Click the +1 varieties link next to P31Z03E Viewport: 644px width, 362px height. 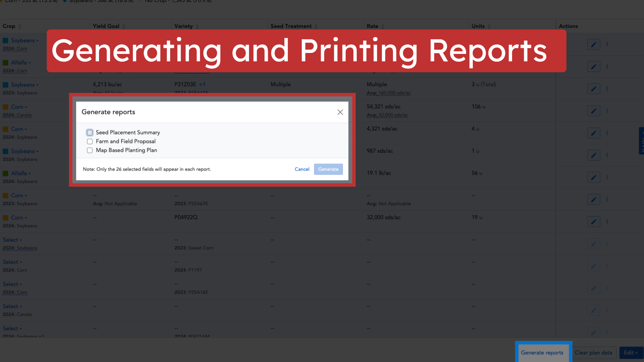(202, 84)
